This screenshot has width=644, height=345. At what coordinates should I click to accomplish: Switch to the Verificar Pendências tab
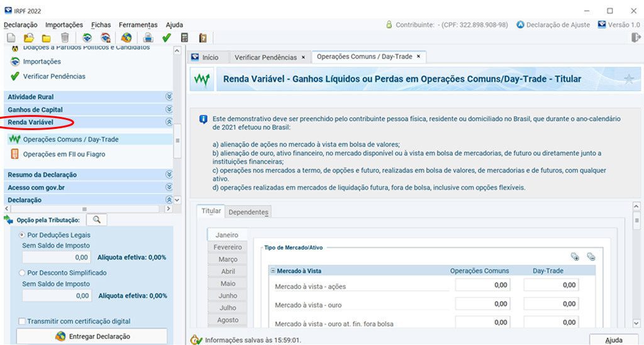click(266, 57)
